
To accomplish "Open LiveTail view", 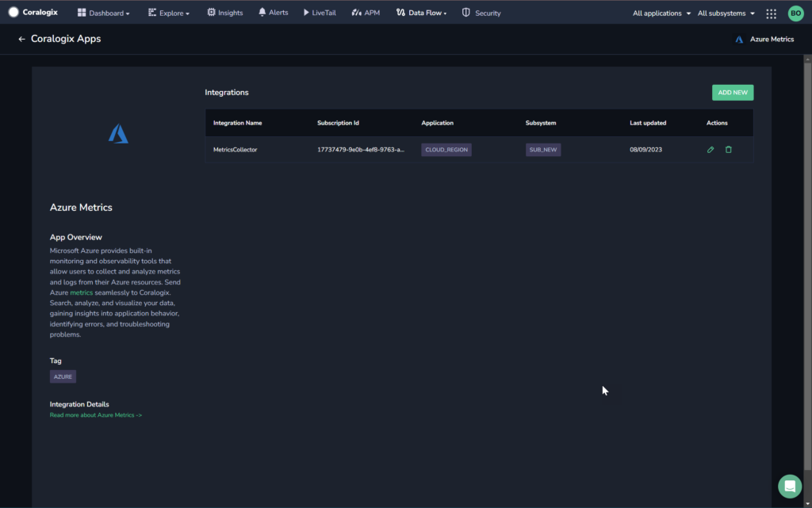I will click(x=320, y=13).
